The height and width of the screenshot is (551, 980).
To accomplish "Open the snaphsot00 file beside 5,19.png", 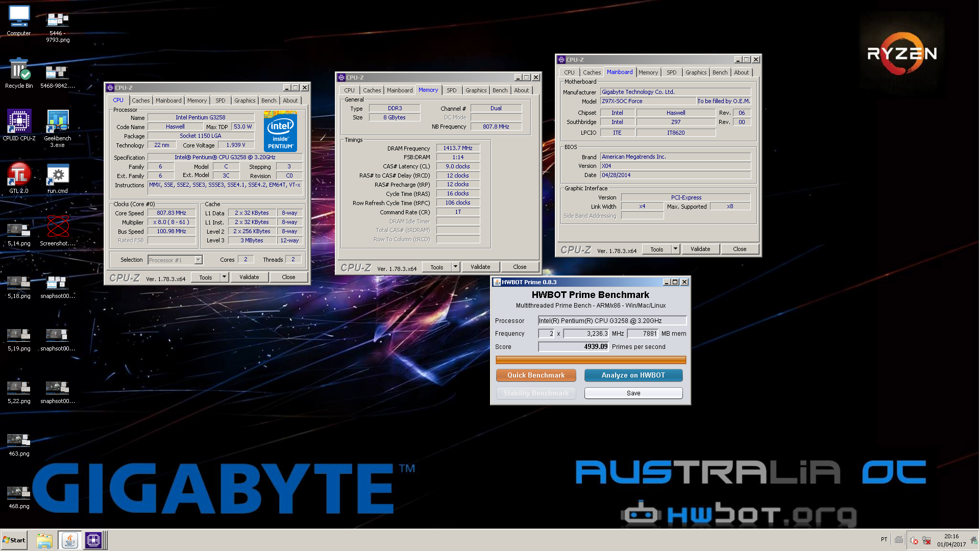I will tap(58, 340).
